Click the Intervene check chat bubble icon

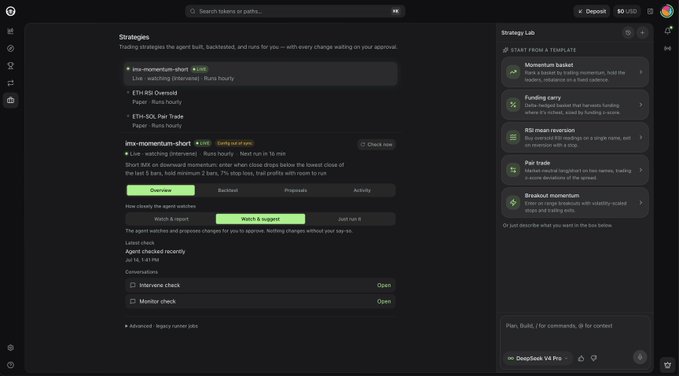pyautogui.click(x=133, y=285)
